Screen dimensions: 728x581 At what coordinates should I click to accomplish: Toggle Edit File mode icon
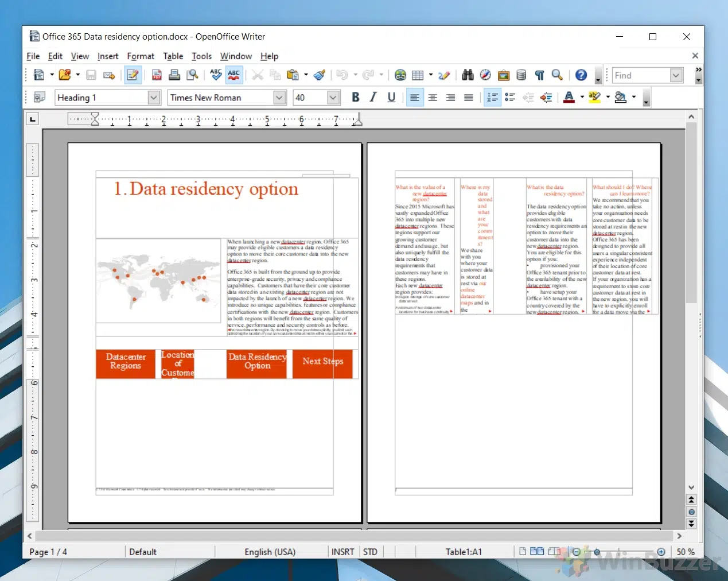tap(133, 75)
